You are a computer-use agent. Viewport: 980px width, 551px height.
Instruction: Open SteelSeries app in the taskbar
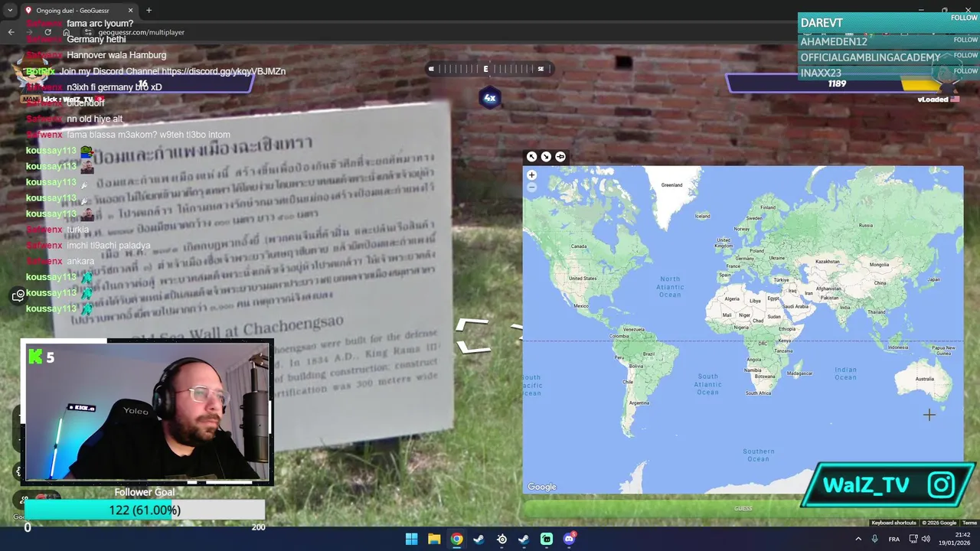(501, 539)
